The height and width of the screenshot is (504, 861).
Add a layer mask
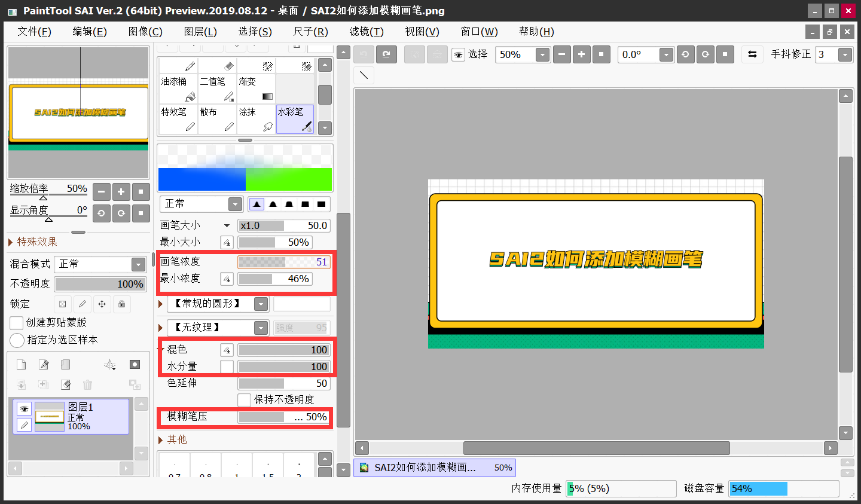135,365
